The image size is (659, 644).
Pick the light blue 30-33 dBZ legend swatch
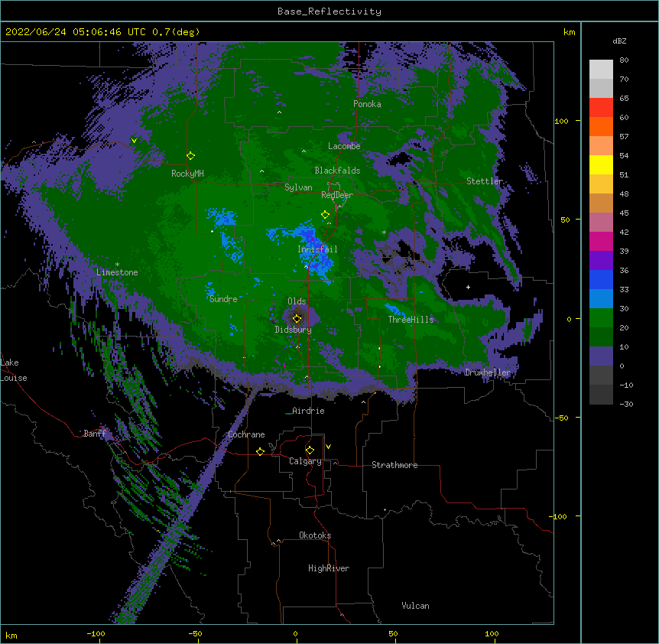(x=601, y=299)
